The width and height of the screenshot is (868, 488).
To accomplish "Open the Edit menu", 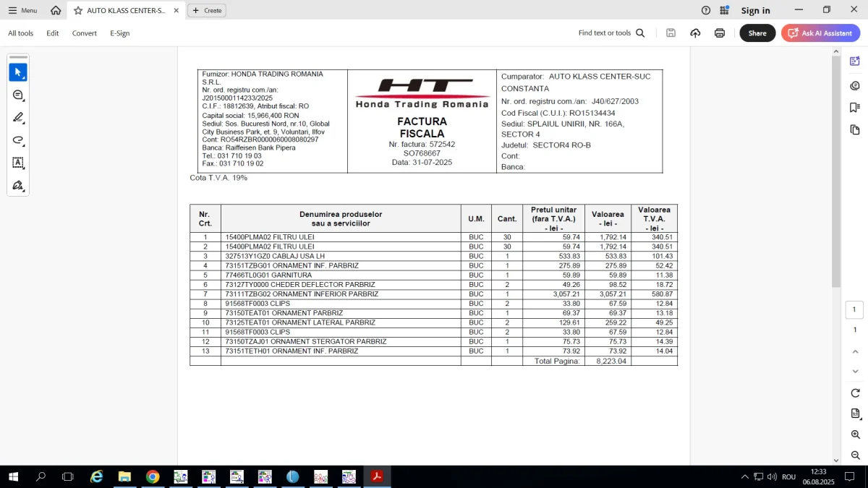I will [53, 33].
